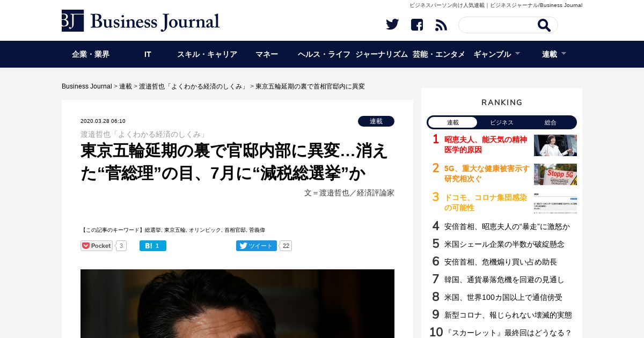Bookmark with Hatena B! button
This screenshot has width=644, height=338.
pos(153,246)
